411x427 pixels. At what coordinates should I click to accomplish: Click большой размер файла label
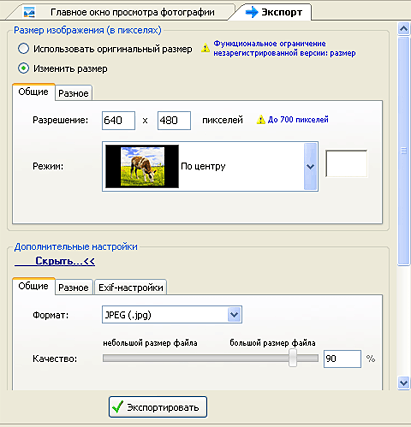click(272, 343)
